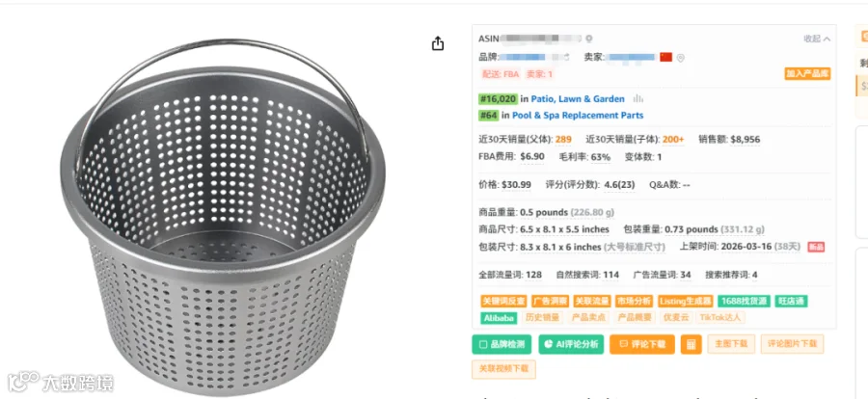Open the Listing生成器 tool tag

coord(685,301)
